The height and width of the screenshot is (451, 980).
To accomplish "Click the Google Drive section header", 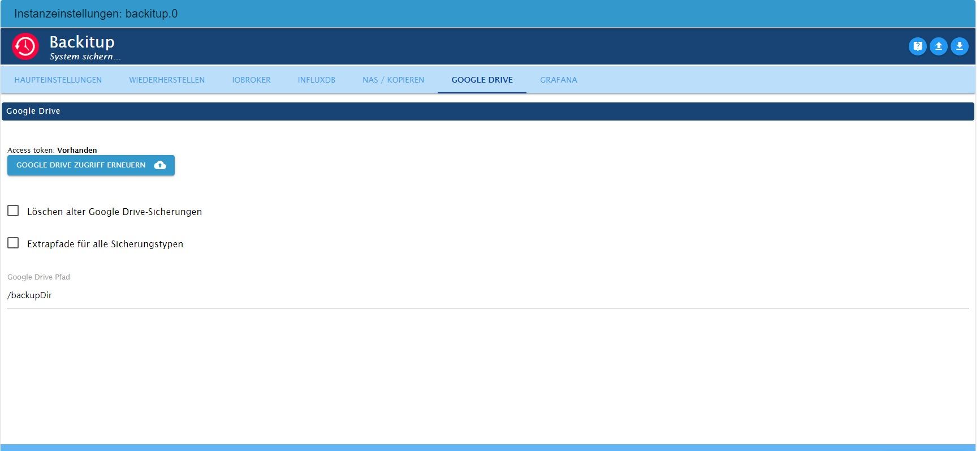I will point(488,111).
